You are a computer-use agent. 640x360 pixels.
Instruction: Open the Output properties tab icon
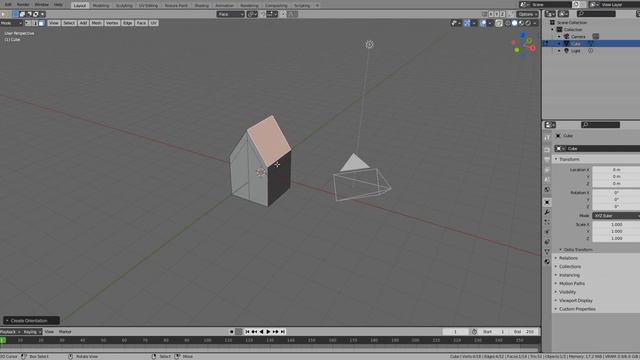pyautogui.click(x=547, y=159)
